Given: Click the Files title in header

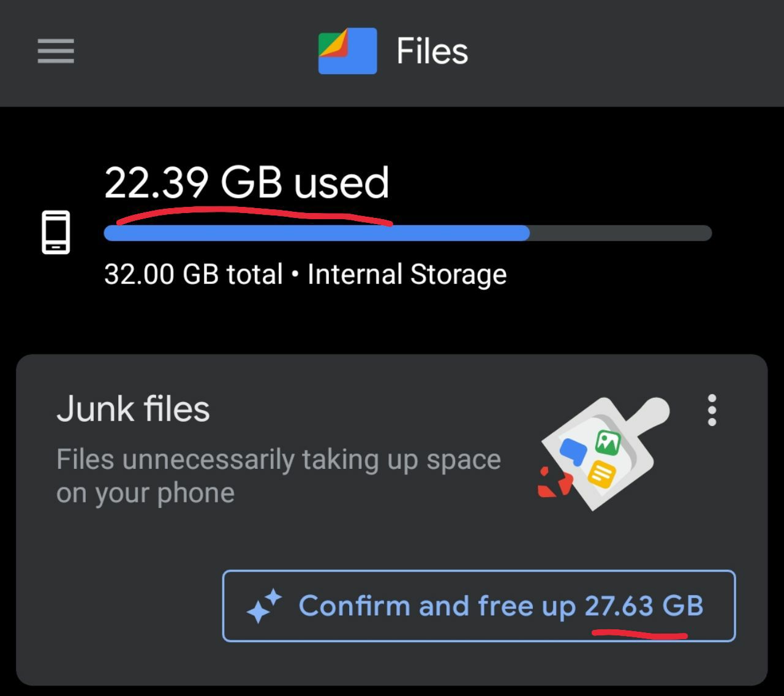Looking at the screenshot, I should (x=432, y=51).
